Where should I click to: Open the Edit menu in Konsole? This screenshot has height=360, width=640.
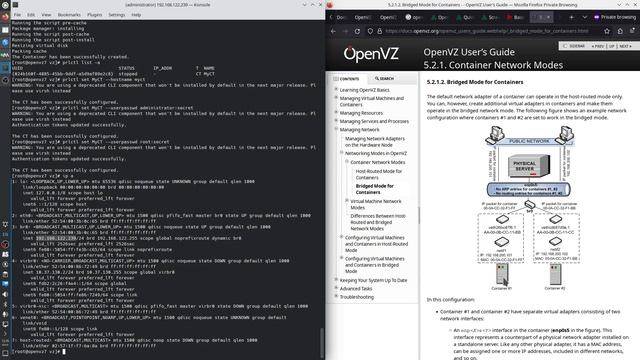pos(31,15)
